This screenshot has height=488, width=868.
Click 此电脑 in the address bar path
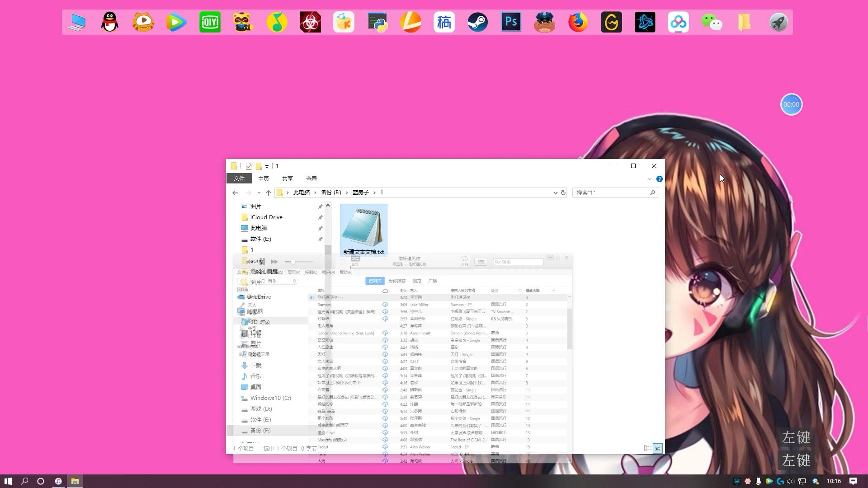pyautogui.click(x=302, y=192)
